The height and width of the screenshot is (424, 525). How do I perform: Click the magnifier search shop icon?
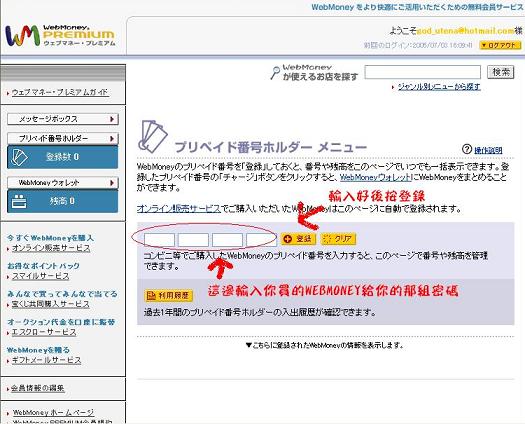point(275,73)
